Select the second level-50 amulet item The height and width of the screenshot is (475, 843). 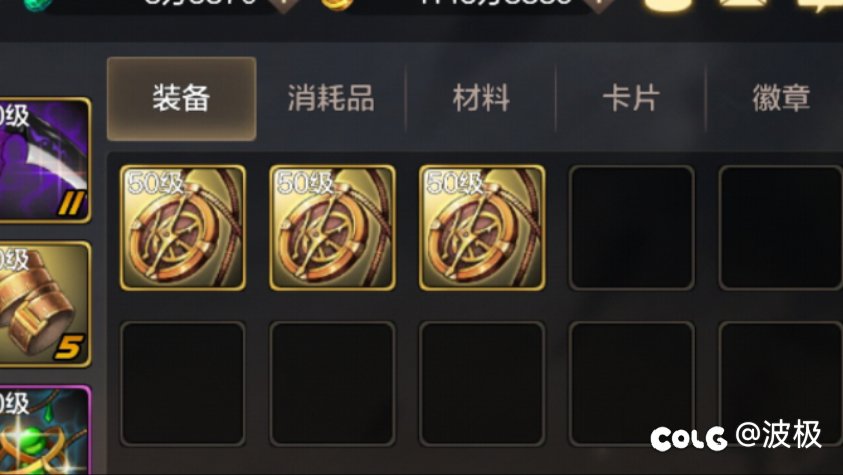tap(332, 228)
